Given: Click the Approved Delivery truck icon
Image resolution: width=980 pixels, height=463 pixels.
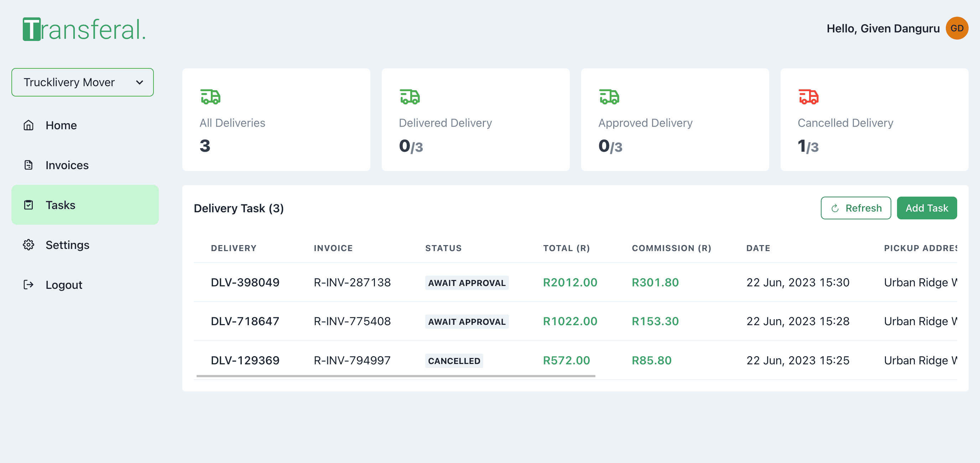Looking at the screenshot, I should point(609,97).
